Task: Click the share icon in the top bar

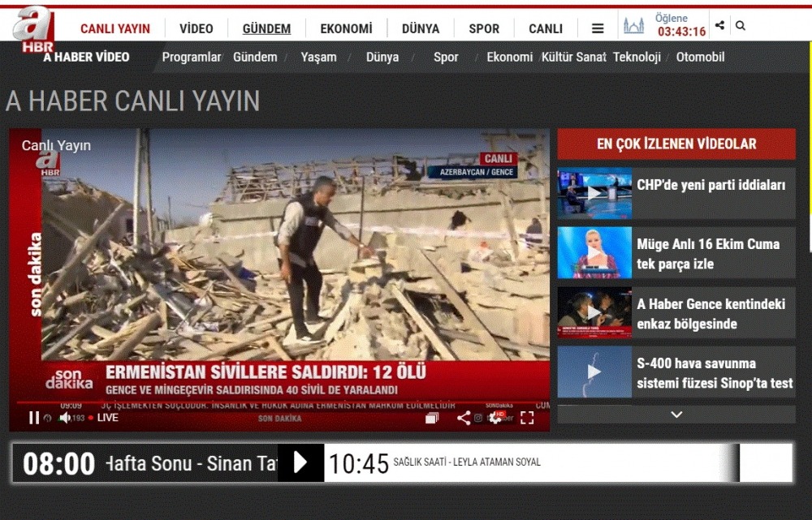Action: click(719, 26)
